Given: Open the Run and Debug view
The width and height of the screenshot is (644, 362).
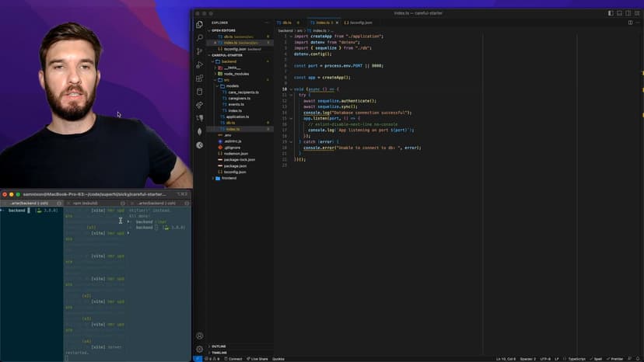Looking at the screenshot, I should point(200,64).
